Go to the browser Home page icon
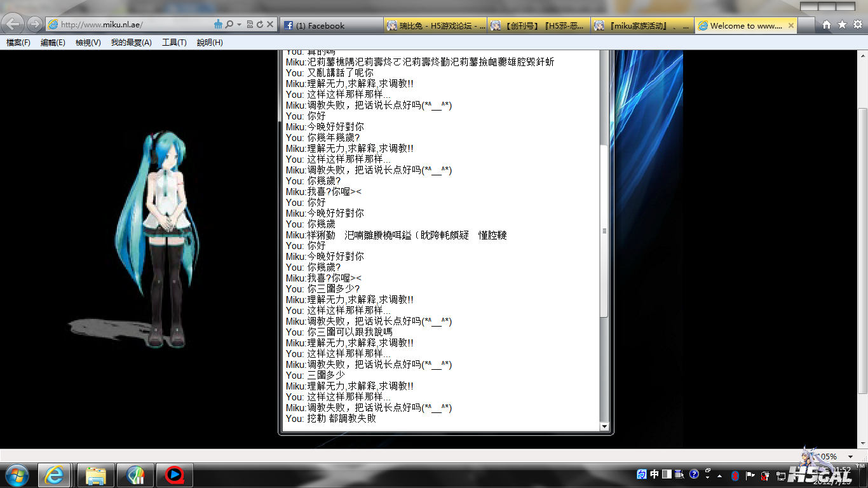868x488 pixels. point(826,25)
